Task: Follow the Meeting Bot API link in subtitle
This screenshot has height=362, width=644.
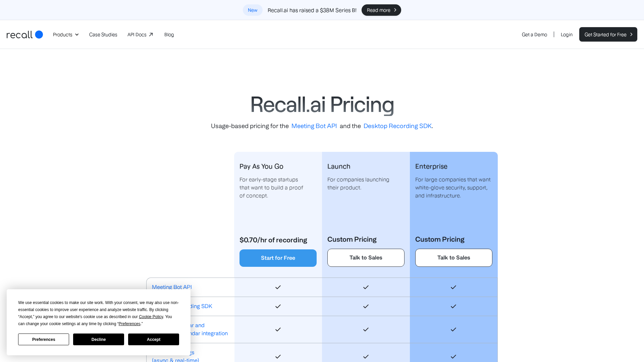Action: click(314, 126)
